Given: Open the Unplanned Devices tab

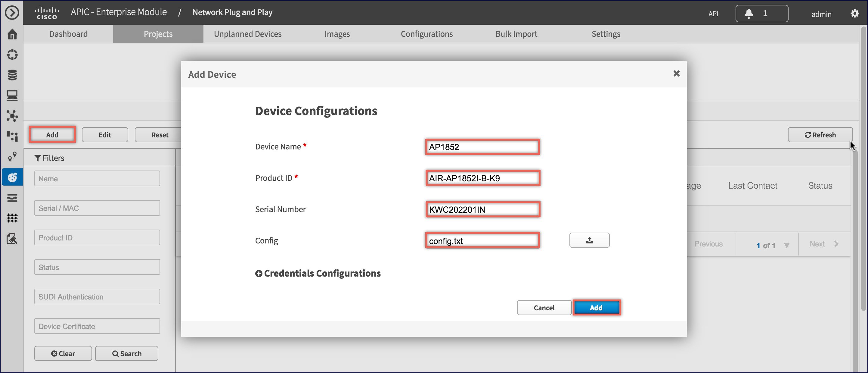Looking at the screenshot, I should pyautogui.click(x=248, y=34).
